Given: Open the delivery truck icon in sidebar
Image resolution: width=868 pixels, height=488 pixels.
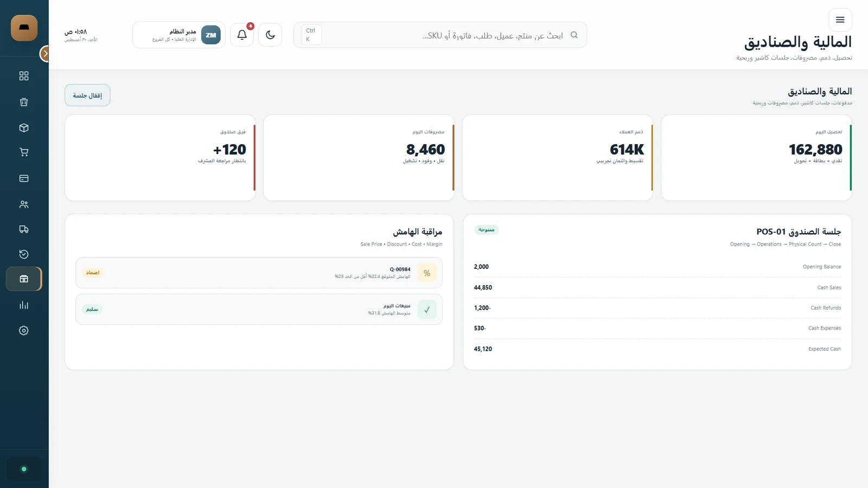Looking at the screenshot, I should point(24,229).
